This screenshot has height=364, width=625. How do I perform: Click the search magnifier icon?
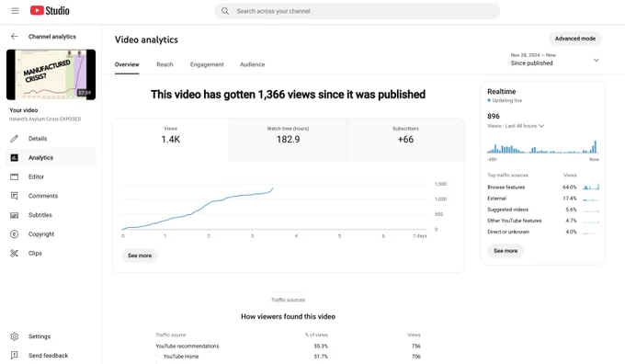pyautogui.click(x=225, y=11)
